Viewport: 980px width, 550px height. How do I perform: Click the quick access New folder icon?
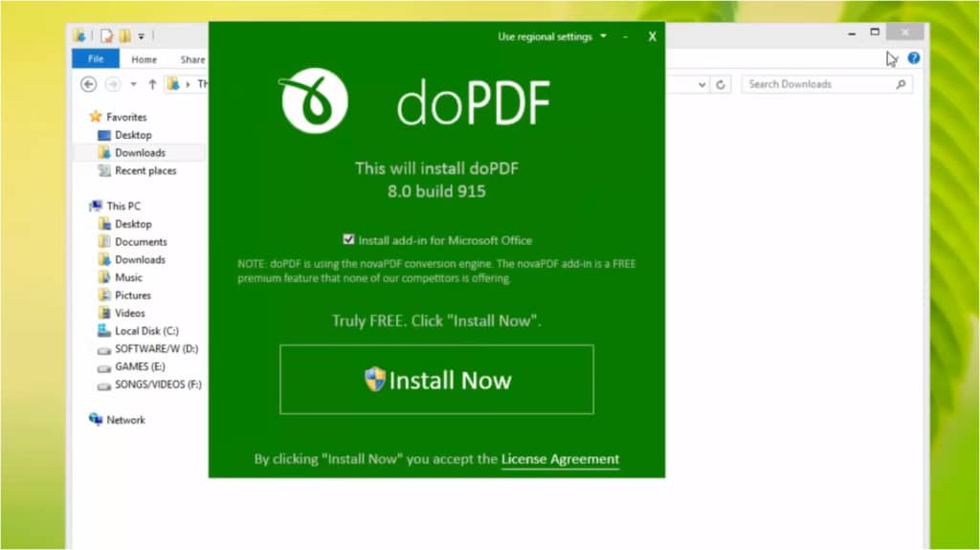pos(125,35)
